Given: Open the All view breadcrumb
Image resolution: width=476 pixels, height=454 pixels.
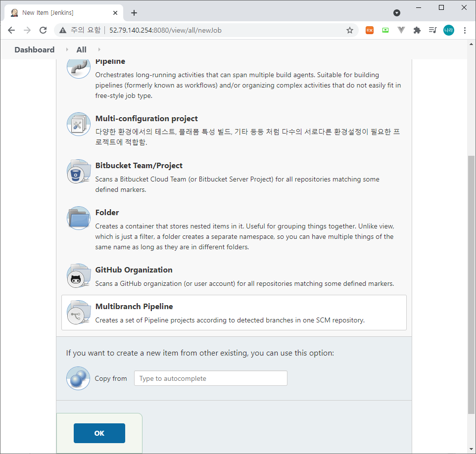Looking at the screenshot, I should [81, 49].
